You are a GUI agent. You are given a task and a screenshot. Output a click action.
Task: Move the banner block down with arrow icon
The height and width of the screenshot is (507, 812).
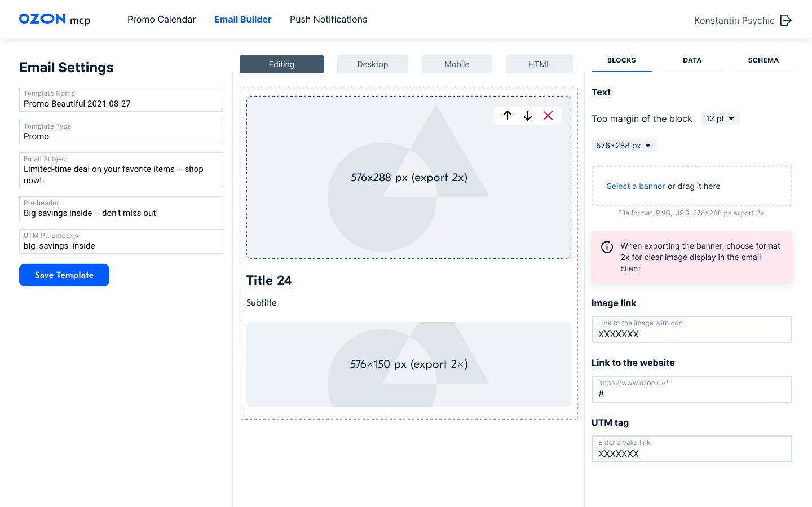point(528,116)
